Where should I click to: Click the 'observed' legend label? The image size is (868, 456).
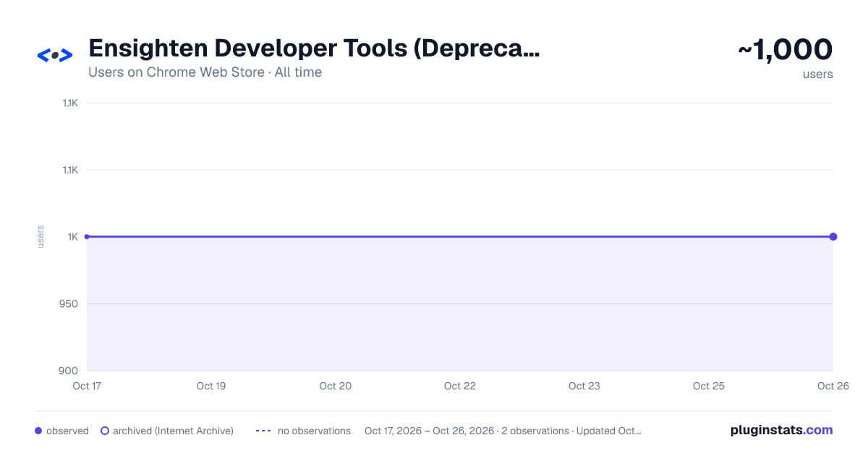tap(67, 431)
